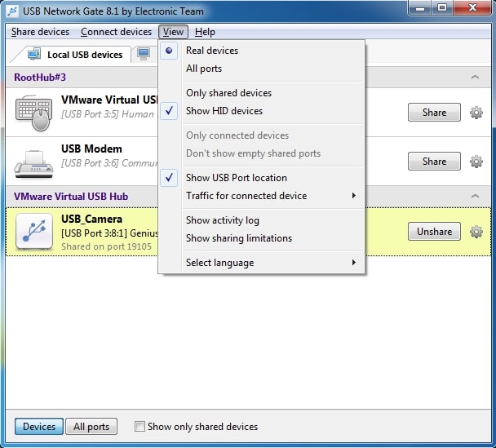Click the USB Network Gate title bar icon
The width and height of the screenshot is (496, 448).
13,11
